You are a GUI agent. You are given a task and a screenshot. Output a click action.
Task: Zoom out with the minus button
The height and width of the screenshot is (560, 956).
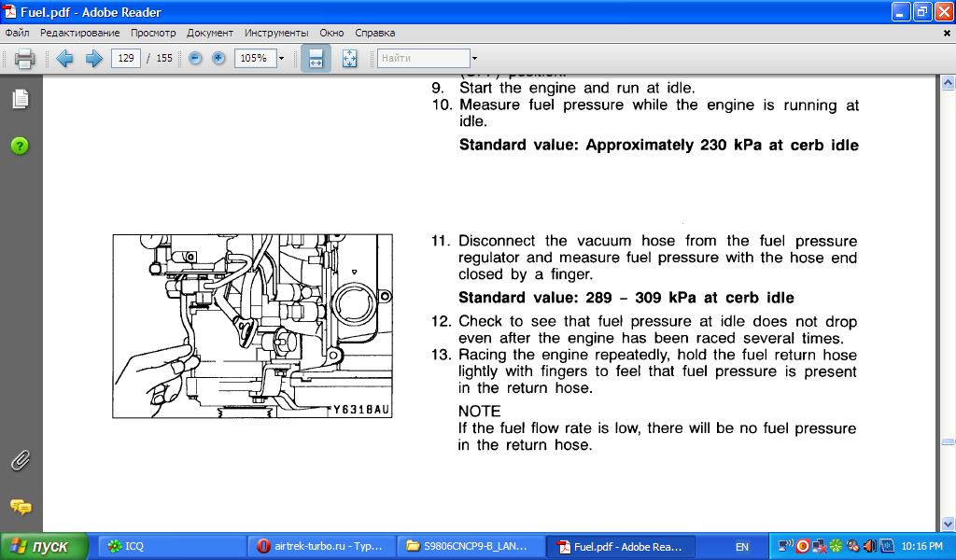tap(195, 58)
